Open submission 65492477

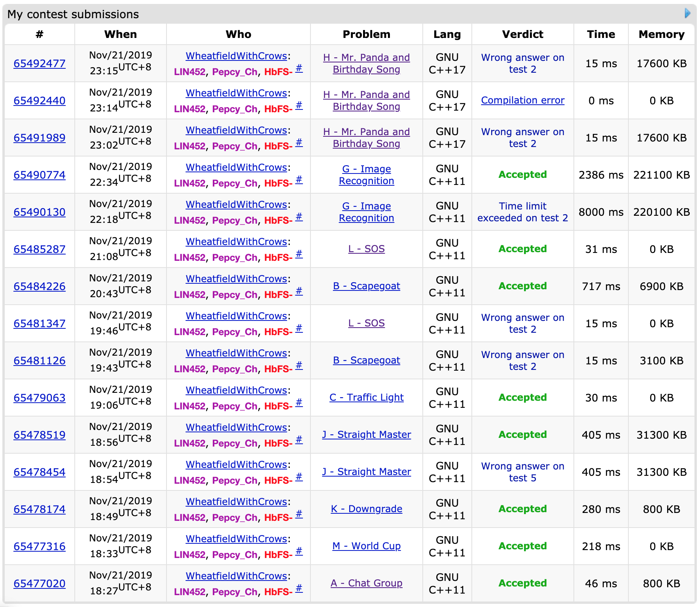(x=40, y=64)
